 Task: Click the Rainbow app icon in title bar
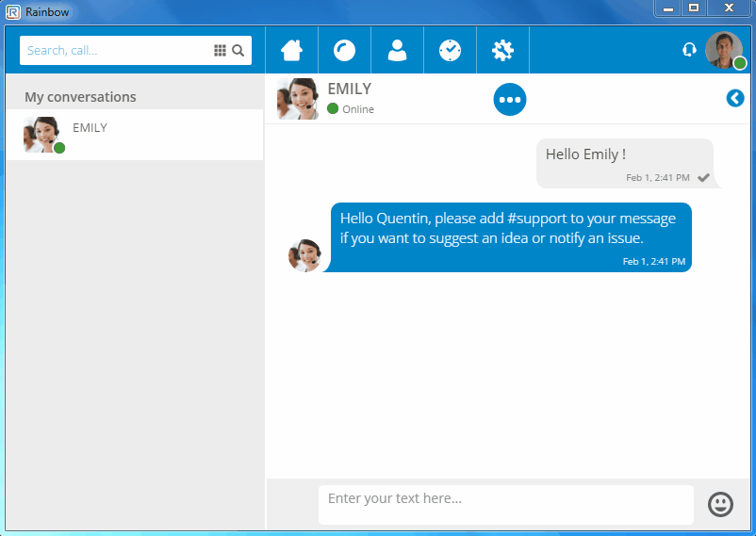13,12
